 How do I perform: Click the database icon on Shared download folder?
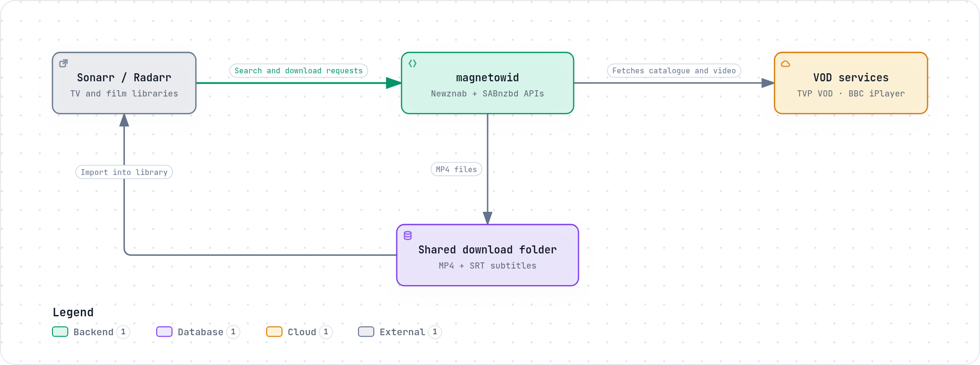408,235
